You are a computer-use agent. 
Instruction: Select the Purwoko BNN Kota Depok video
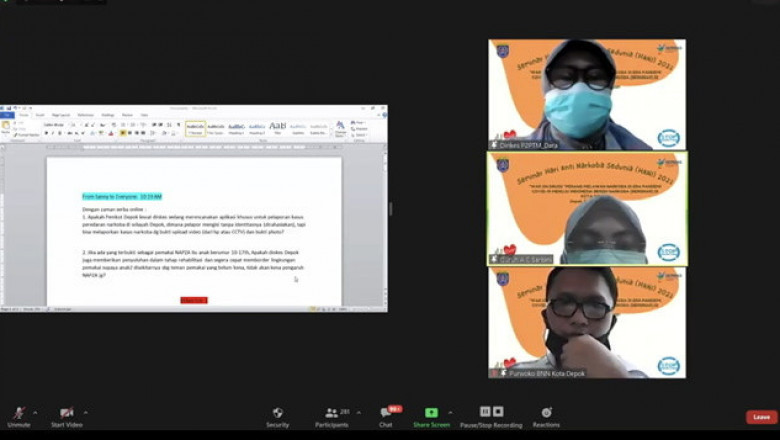(x=586, y=322)
